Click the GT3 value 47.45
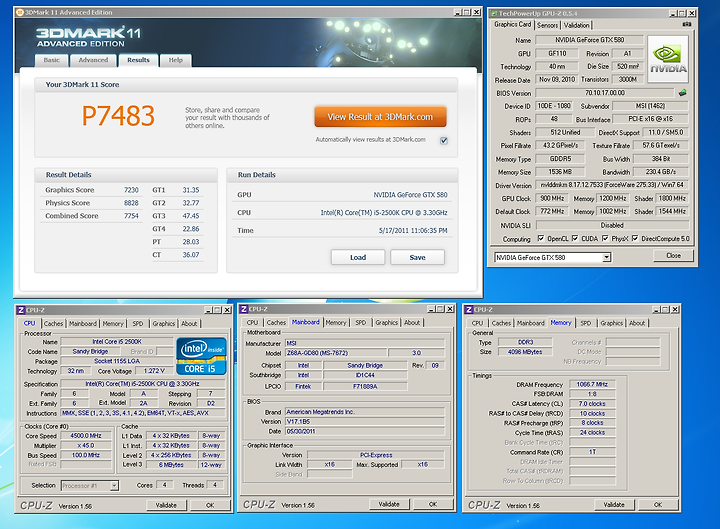 (191, 216)
